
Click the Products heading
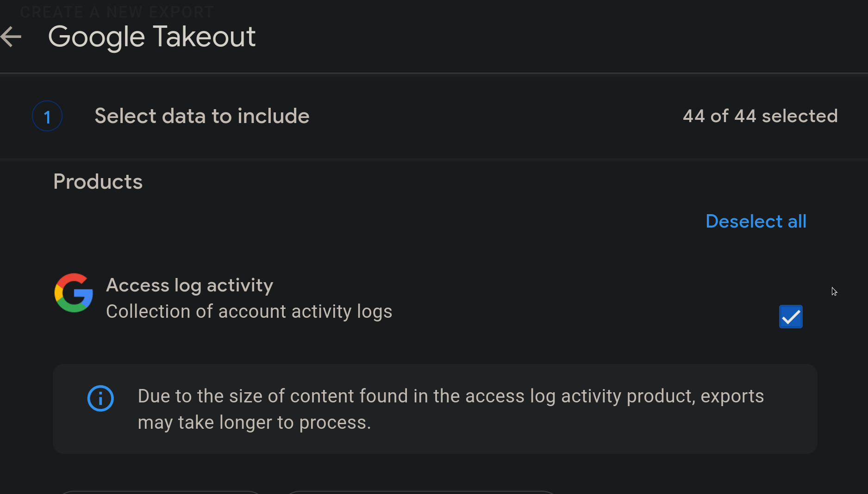(98, 182)
